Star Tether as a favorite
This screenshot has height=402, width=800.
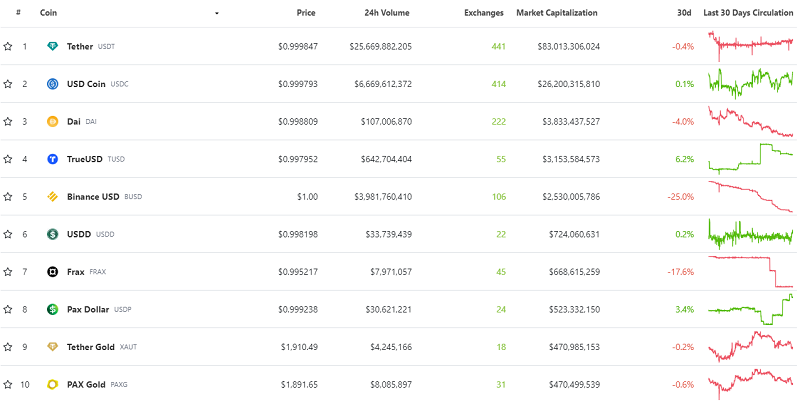8,47
